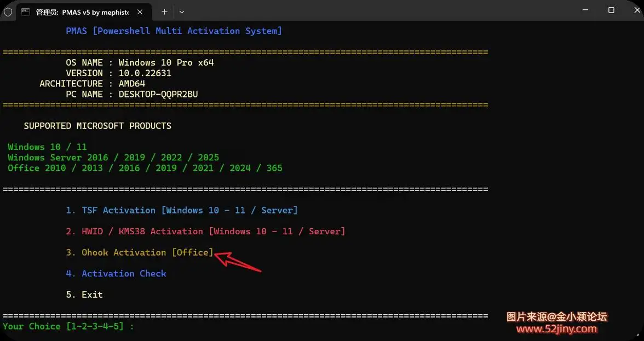Click the terminal icon on the PMAS tab
Image resolution: width=644 pixels, height=341 pixels.
25,11
